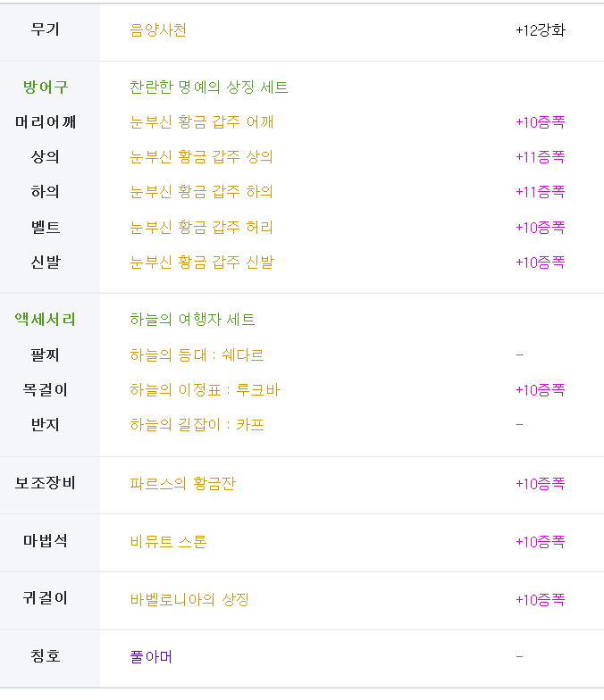Open 눈부신 황금 갑주 허리 belt item

tap(201, 227)
